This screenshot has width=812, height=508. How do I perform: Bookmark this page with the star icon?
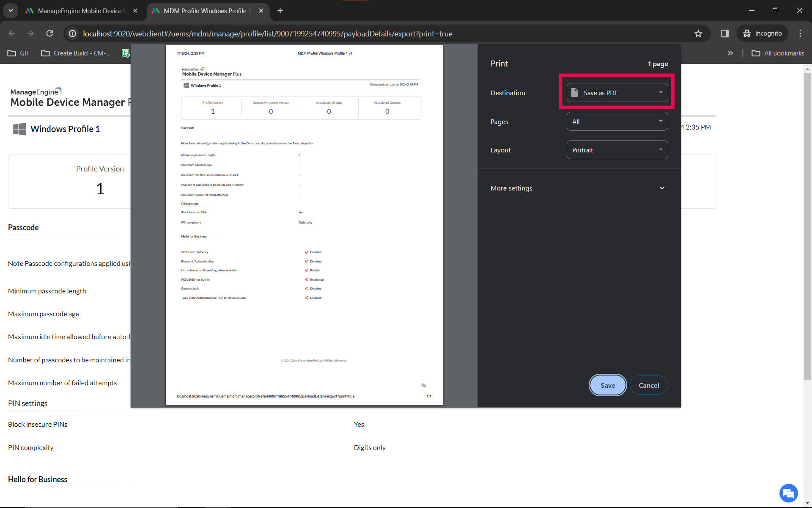coord(698,33)
